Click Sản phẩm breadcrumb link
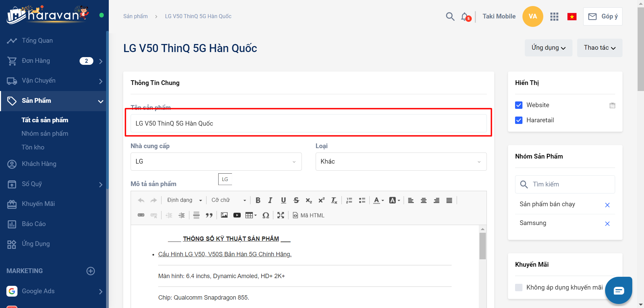The image size is (644, 308). [x=135, y=16]
